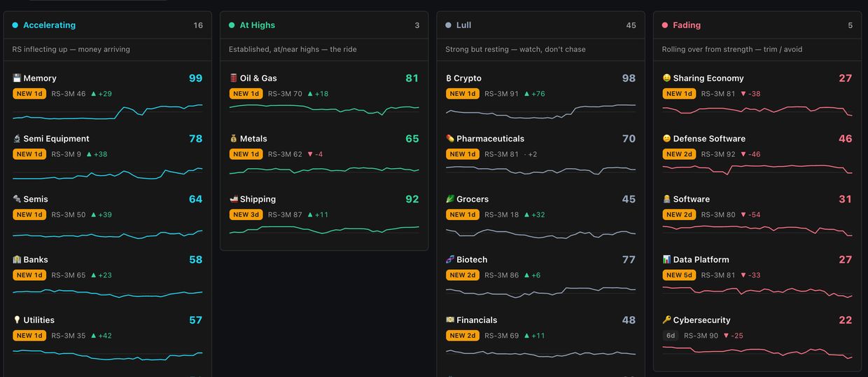Click the blue dot beside Accelerating
This screenshot has width=868, height=377.
[15, 25]
